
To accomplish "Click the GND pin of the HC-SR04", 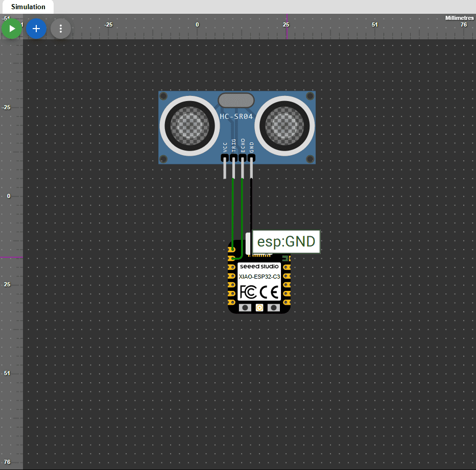I will [x=251, y=167].
